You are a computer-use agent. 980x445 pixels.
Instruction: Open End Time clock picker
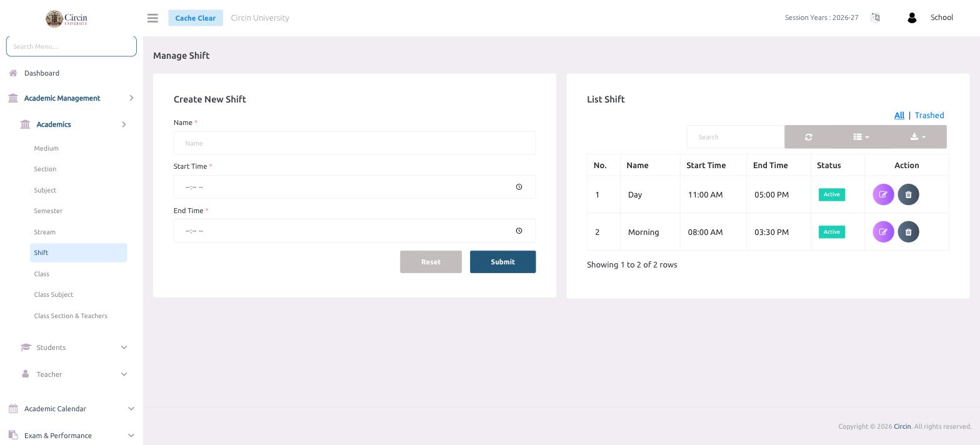[519, 231]
